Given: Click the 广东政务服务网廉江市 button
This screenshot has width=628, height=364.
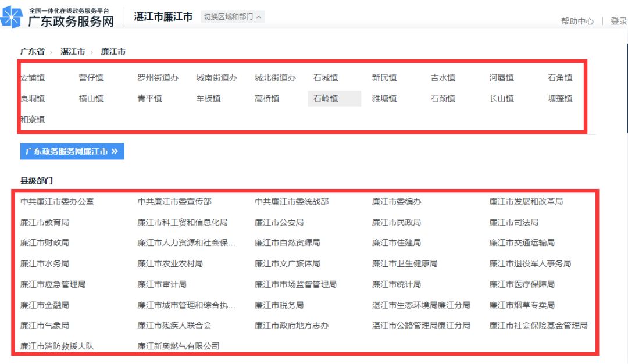Looking at the screenshot, I should (x=72, y=151).
